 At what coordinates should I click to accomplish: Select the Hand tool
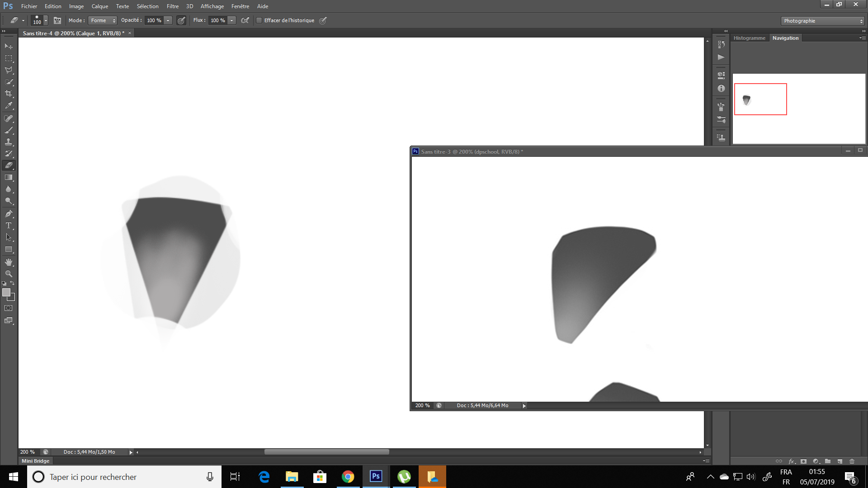pyautogui.click(x=9, y=262)
